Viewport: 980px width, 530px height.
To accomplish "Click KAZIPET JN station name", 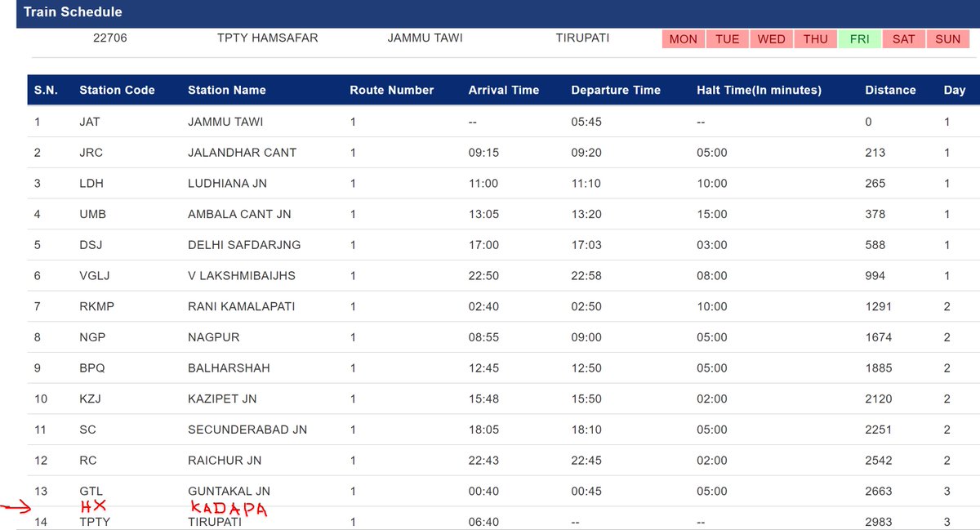I will 222,399.
